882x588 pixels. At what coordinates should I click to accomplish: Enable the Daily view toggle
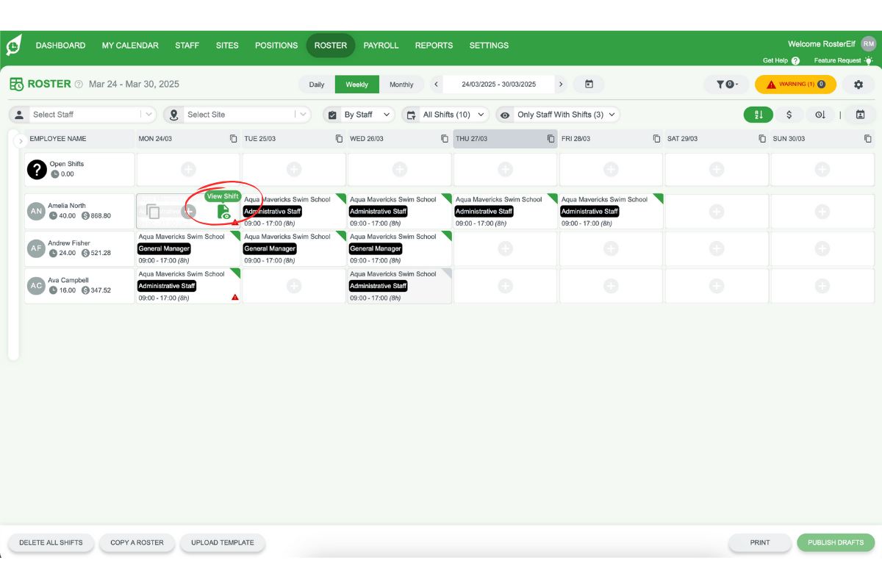(x=316, y=84)
